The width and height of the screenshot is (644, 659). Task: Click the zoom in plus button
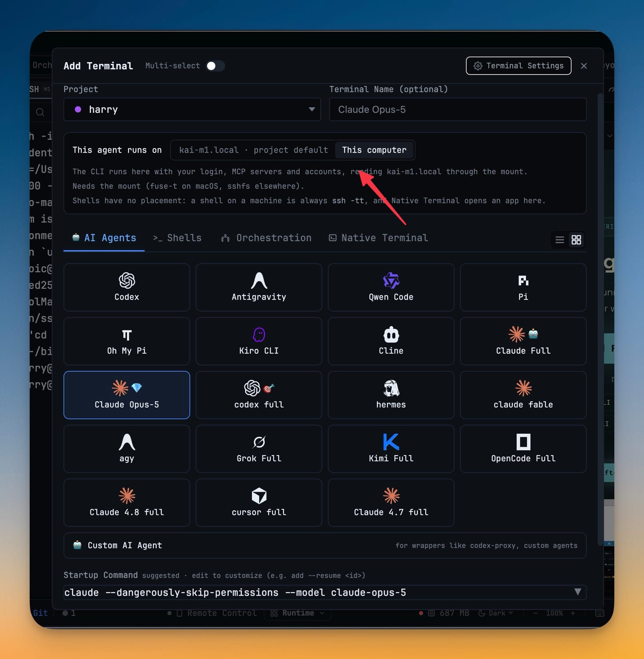click(x=573, y=613)
